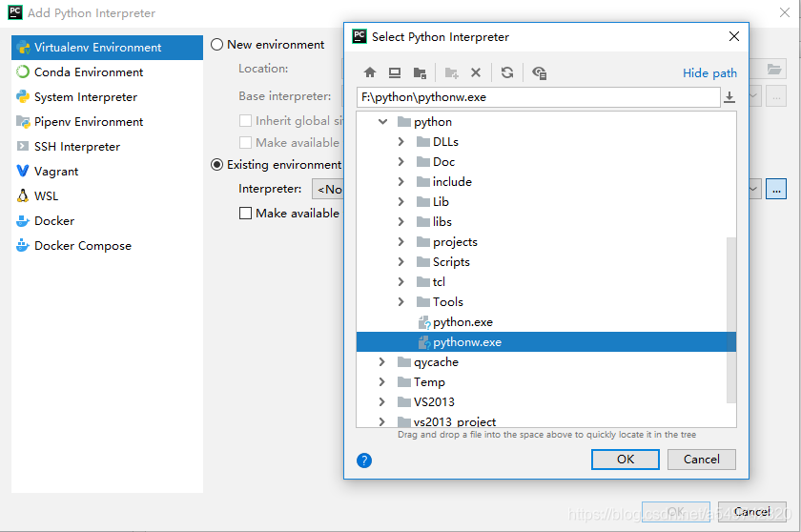Viewport: 801px width, 532px height.
Task: Select SSH Interpreter option
Action: coord(107,147)
